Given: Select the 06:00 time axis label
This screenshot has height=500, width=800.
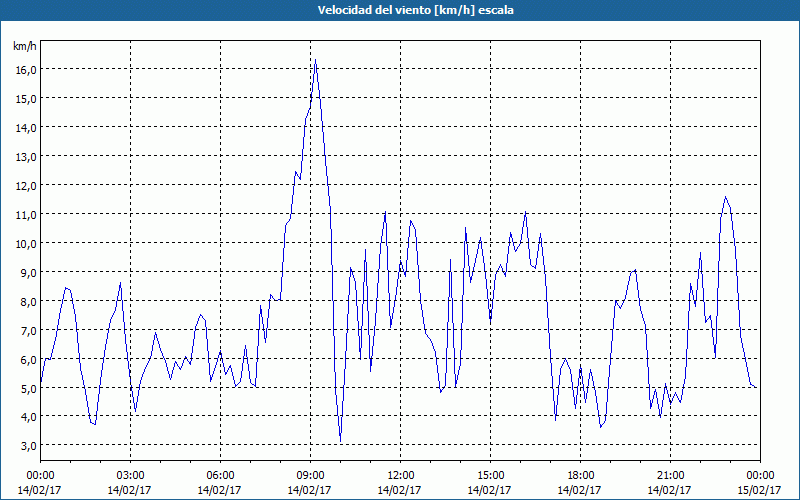Looking at the screenshot, I should point(220,476).
